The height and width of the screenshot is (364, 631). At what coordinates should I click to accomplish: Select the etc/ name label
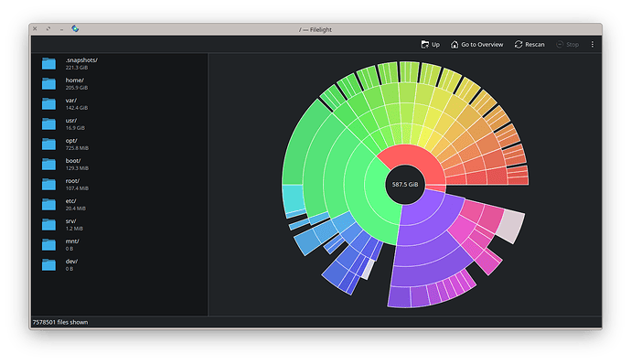click(70, 201)
